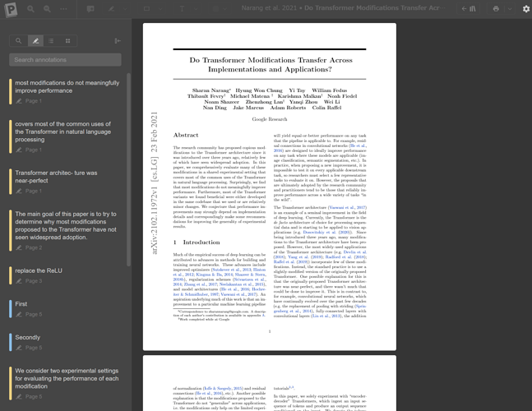
Task: Print the document
Action: 496,9
